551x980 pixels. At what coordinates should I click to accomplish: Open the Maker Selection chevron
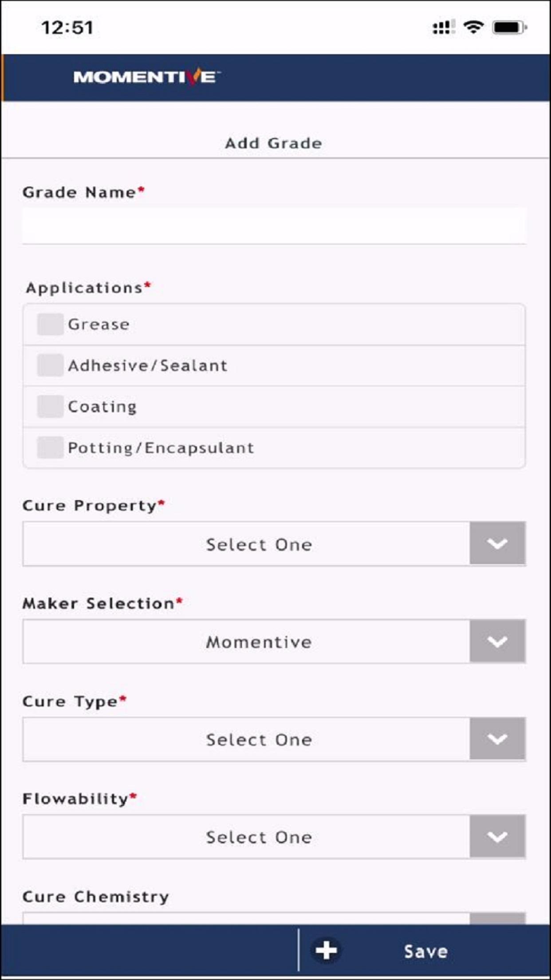tap(497, 641)
